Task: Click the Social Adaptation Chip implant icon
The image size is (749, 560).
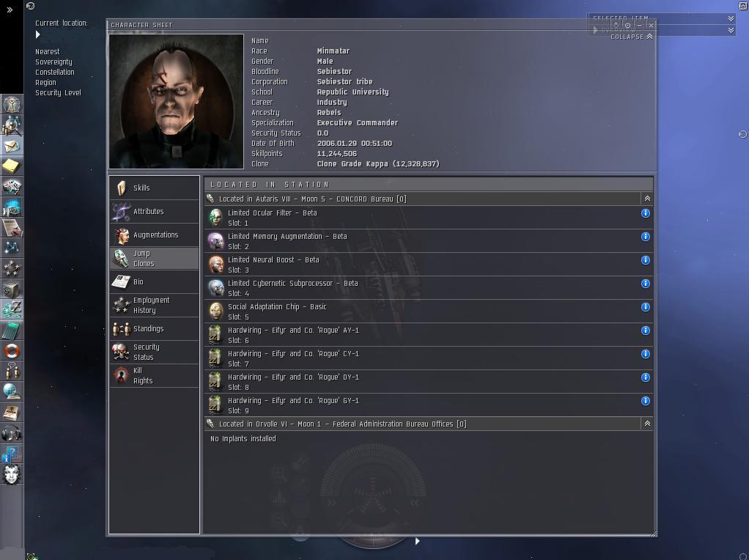Action: coord(216,311)
